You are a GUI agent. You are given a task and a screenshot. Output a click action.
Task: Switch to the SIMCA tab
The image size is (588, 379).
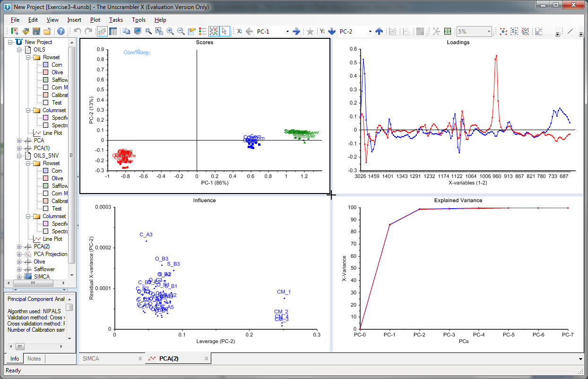point(91,359)
